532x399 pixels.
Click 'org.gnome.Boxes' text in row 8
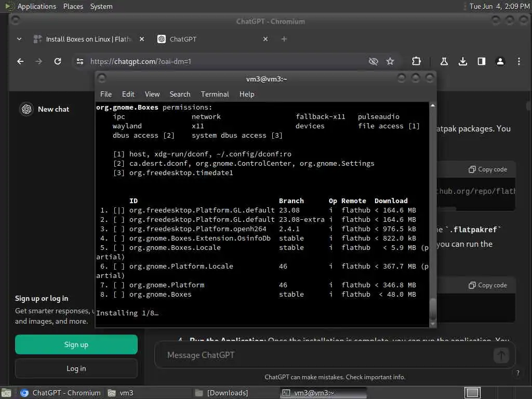point(160,295)
